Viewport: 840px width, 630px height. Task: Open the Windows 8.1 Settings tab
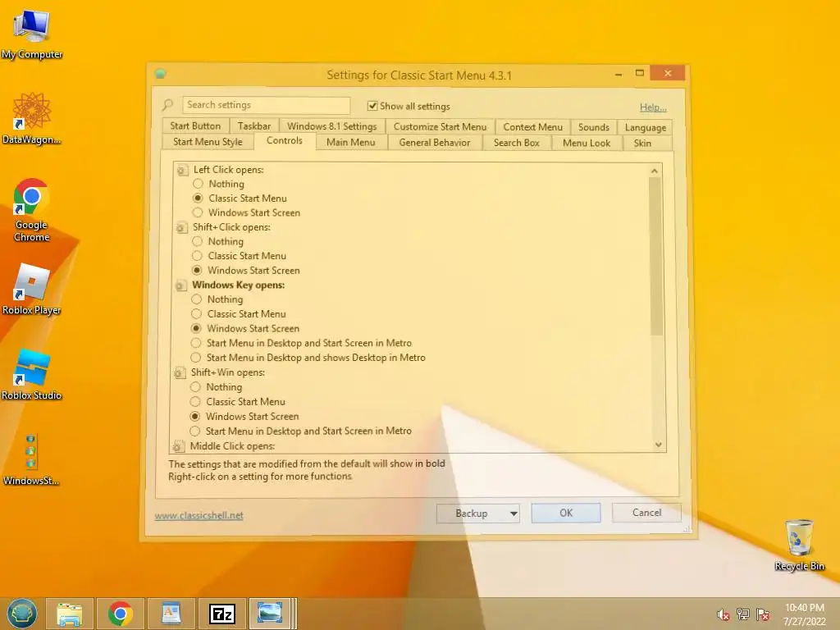(x=332, y=126)
